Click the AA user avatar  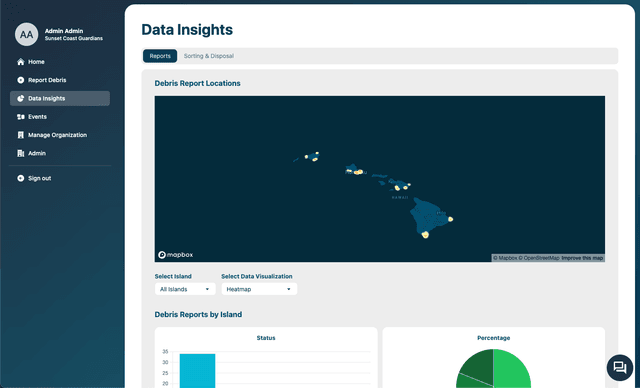[x=27, y=34]
